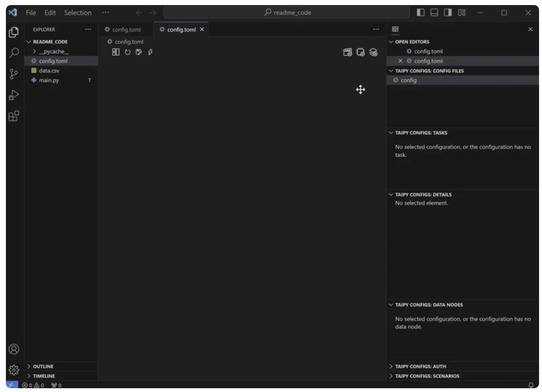Image resolution: width=542 pixels, height=392 pixels.
Task: Open the overflow menu after Selection
Action: (106, 13)
